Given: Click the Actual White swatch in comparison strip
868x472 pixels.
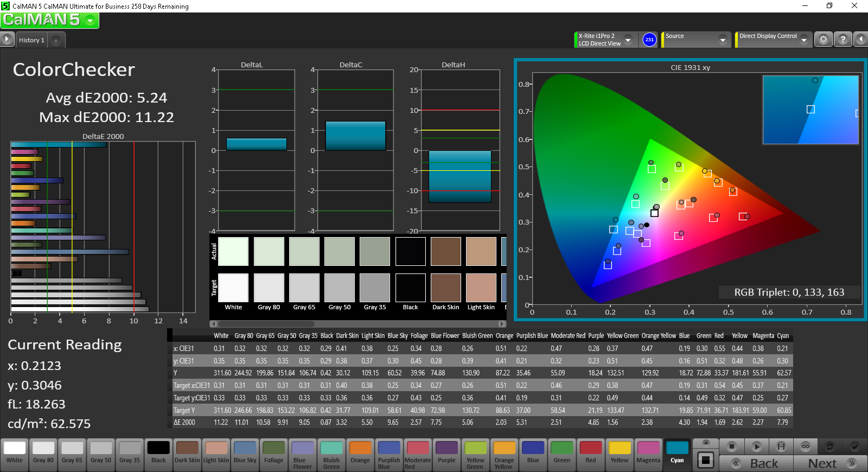Looking at the screenshot, I should 233,251.
